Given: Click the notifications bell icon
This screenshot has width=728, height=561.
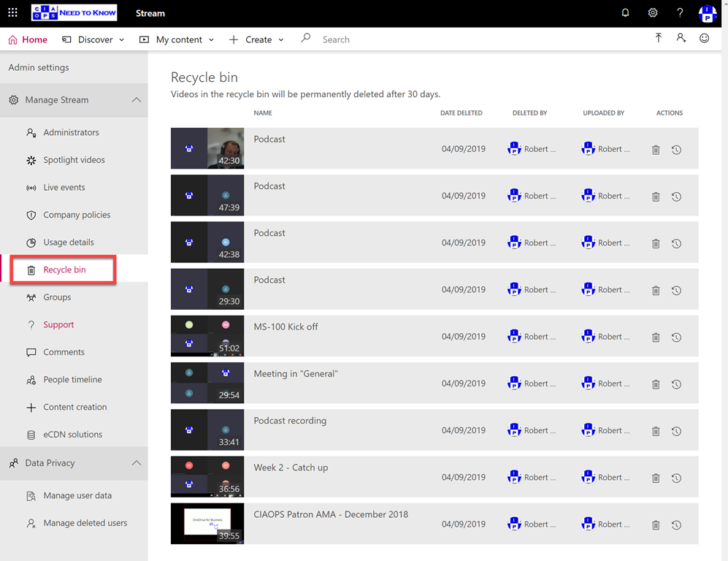Looking at the screenshot, I should [x=625, y=13].
